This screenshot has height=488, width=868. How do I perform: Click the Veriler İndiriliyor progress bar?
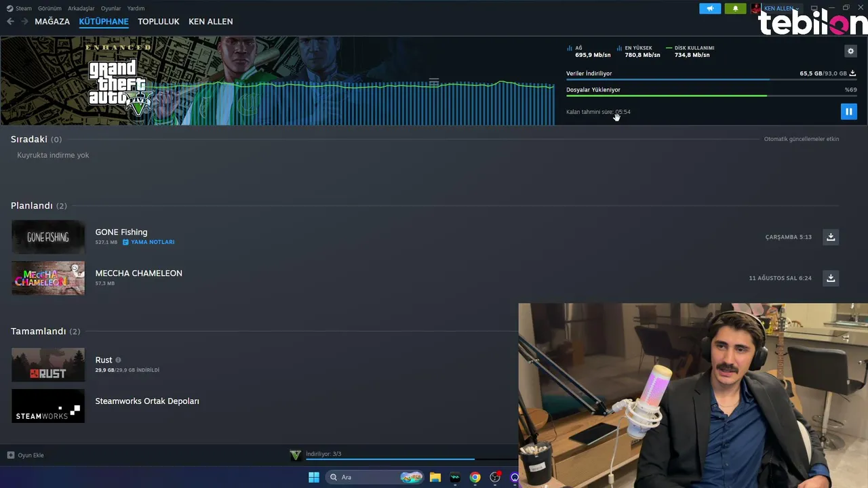(x=711, y=79)
